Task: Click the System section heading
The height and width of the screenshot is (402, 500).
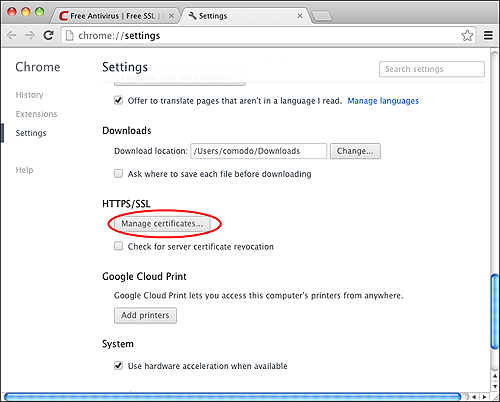Action: point(118,344)
